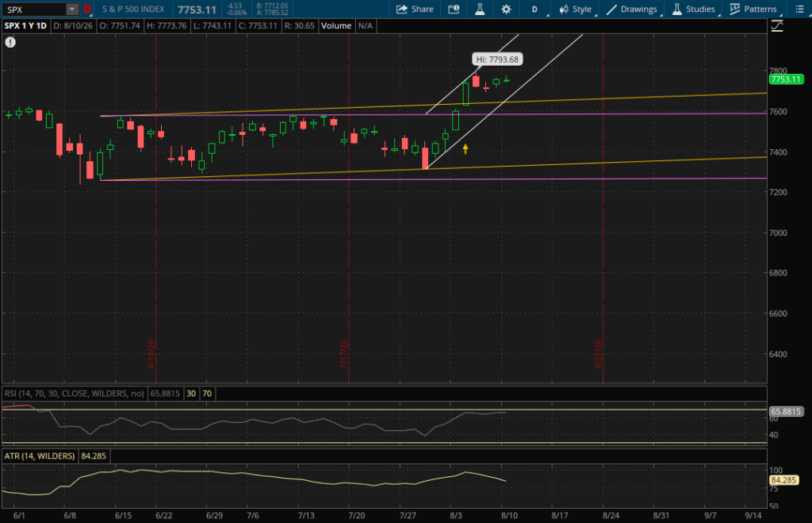This screenshot has height=523, width=812.
Task: Click the SPX symbol input field
Action: (x=35, y=10)
